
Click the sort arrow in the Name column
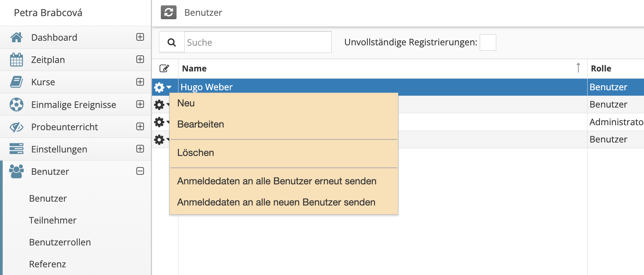click(578, 68)
